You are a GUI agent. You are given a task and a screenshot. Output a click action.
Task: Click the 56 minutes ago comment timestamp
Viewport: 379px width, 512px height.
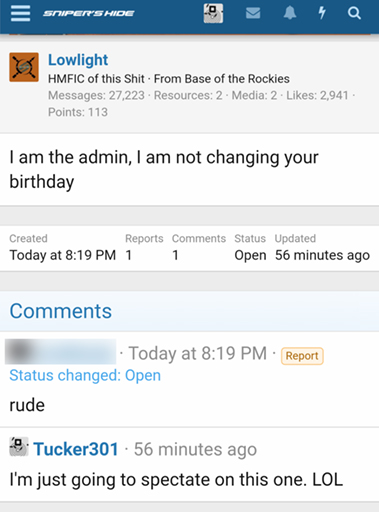coord(195,449)
